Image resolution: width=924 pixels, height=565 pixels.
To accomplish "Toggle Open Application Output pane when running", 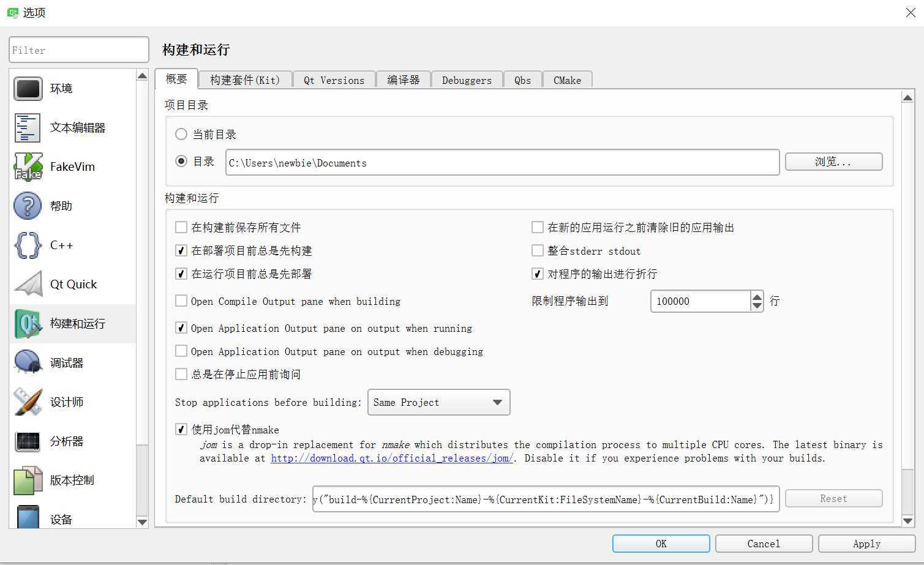I will click(x=181, y=327).
